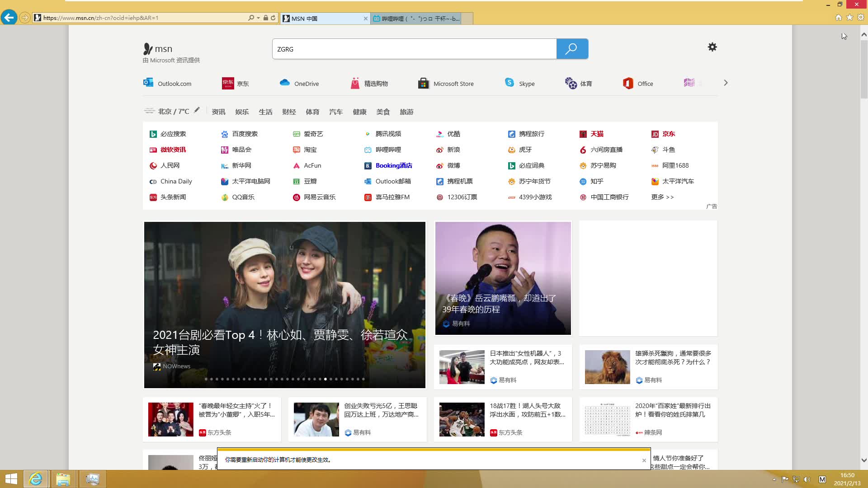
Task: Edit the Beijing weather location pencil
Action: tap(197, 110)
